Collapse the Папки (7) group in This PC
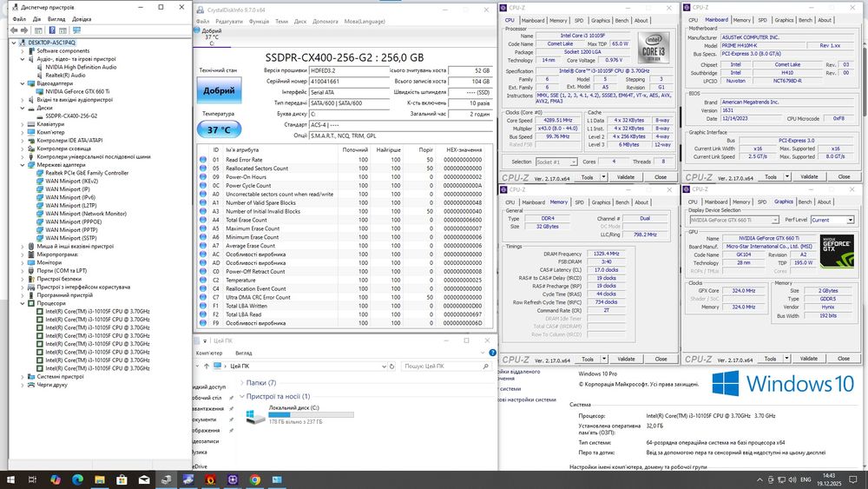The width and height of the screenshot is (868, 489). pyautogui.click(x=242, y=383)
